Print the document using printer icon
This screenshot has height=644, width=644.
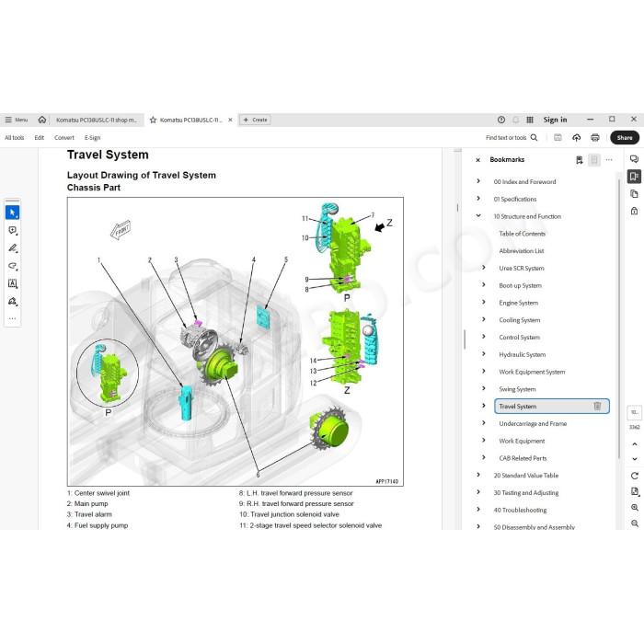594,138
